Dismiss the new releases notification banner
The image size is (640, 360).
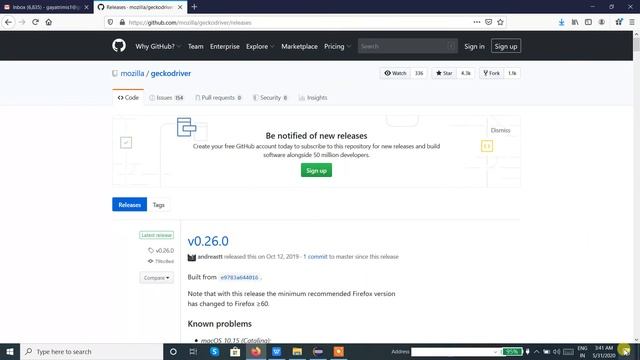pos(500,130)
